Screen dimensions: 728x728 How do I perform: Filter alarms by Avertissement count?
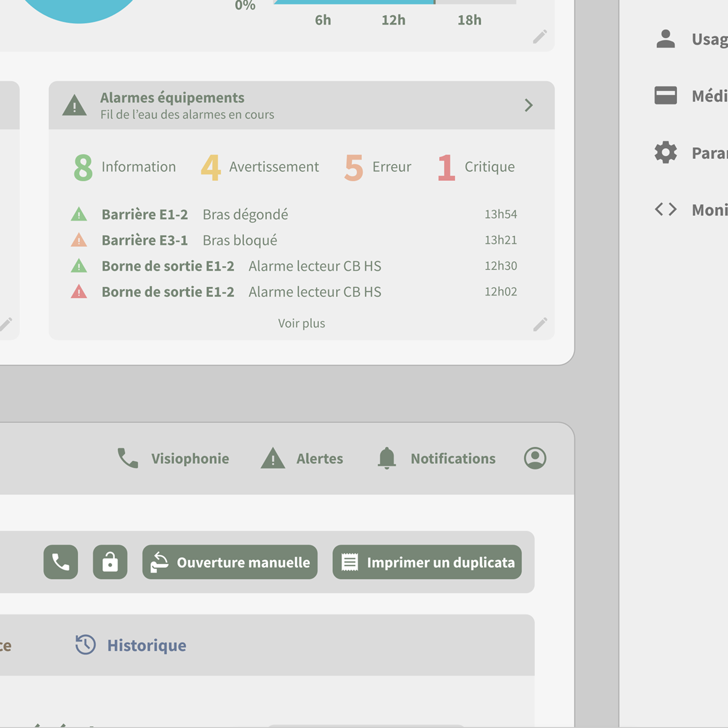pyautogui.click(x=259, y=167)
